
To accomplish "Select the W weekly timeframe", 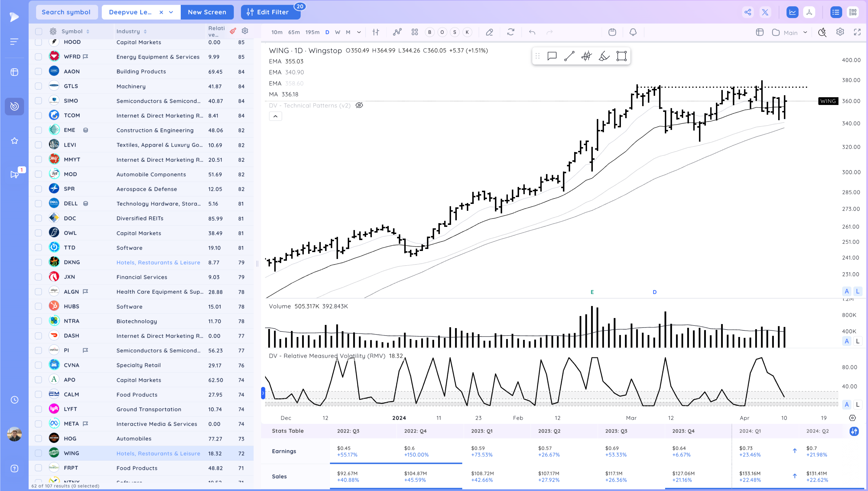I will (337, 32).
